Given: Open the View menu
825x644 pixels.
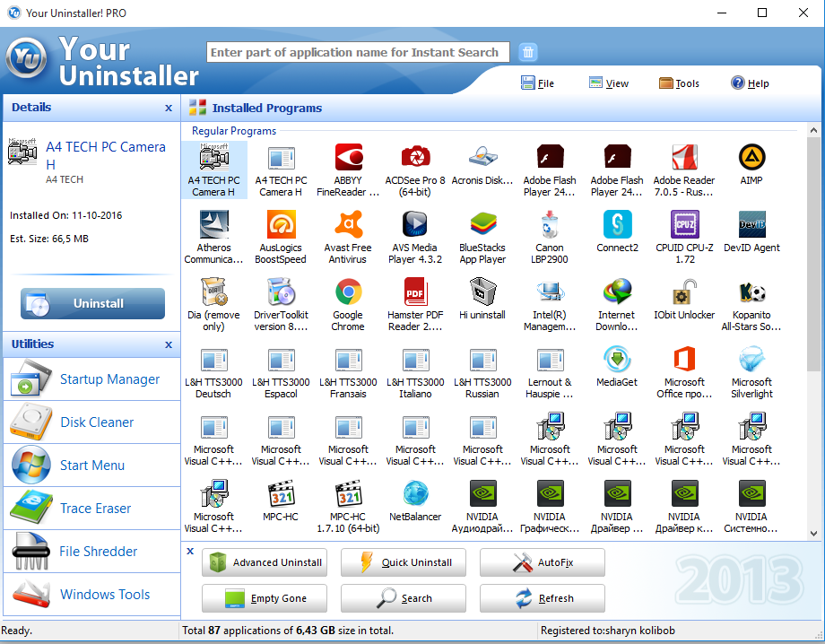Looking at the screenshot, I should click(x=609, y=83).
